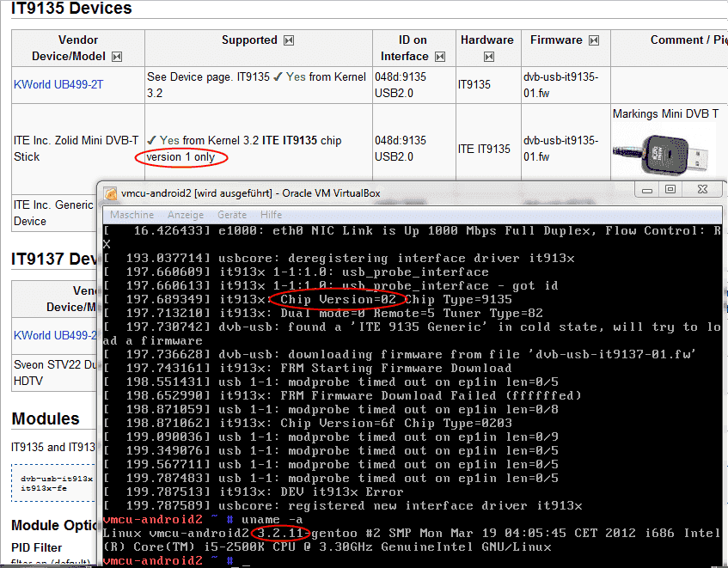This screenshot has height=568, width=728.
Task: Click 'PID Filter' heading text
Action: pos(37,547)
